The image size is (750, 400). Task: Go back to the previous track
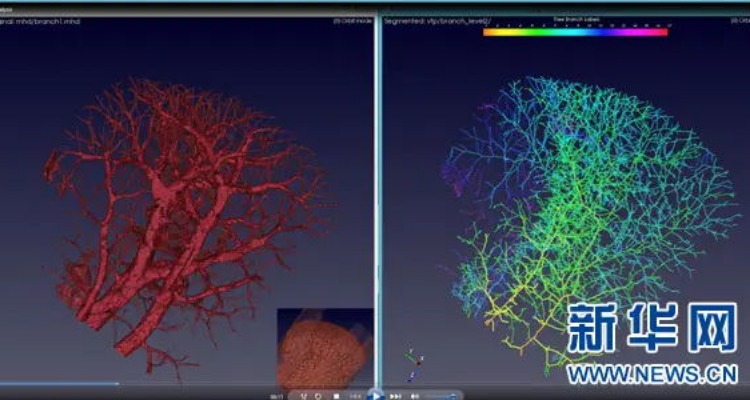click(x=355, y=395)
